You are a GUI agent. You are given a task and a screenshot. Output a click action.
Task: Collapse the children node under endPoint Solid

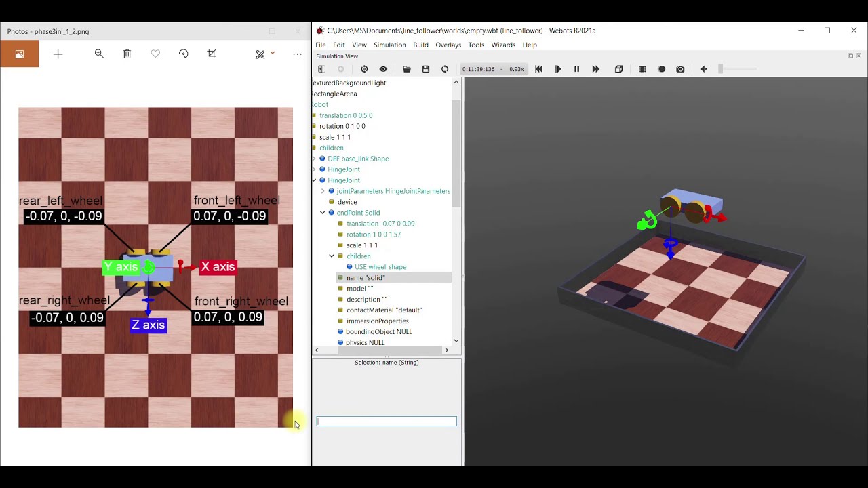point(332,256)
